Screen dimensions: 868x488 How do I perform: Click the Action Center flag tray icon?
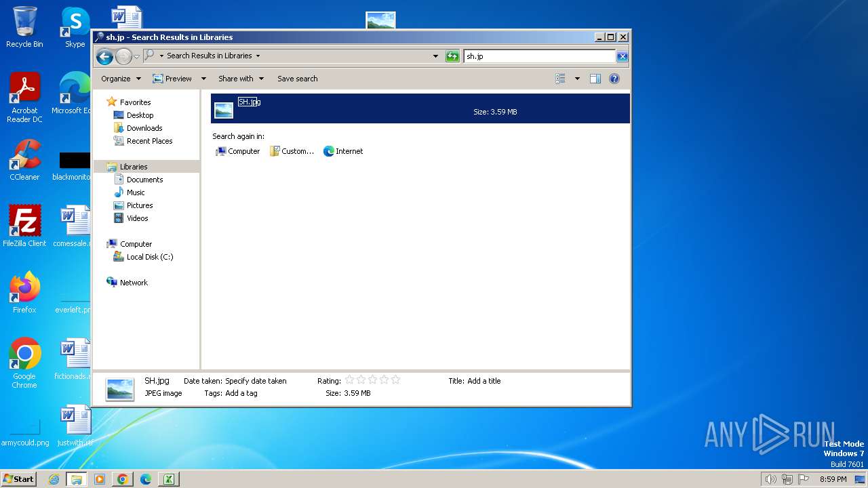pos(804,479)
